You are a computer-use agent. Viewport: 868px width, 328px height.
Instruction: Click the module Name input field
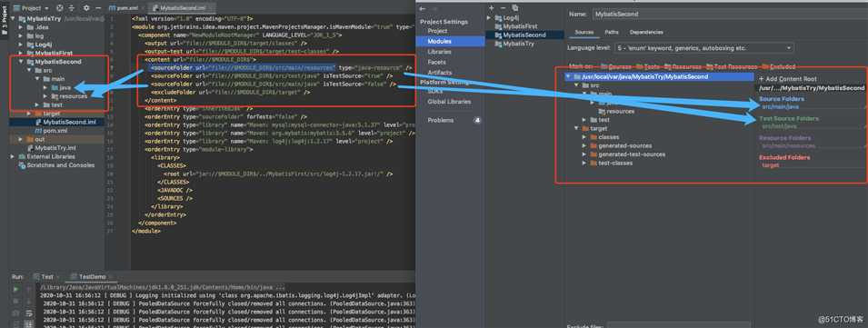pyautogui.click(x=730, y=14)
